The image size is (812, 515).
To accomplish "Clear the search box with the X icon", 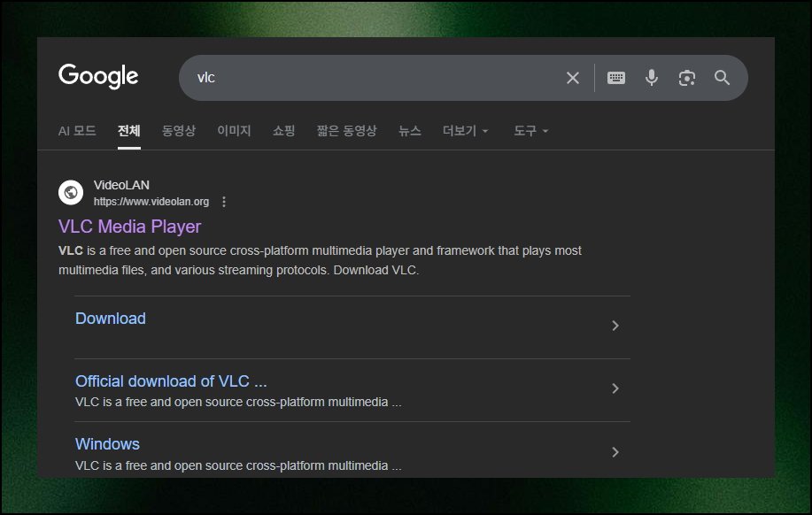I will click(x=572, y=78).
